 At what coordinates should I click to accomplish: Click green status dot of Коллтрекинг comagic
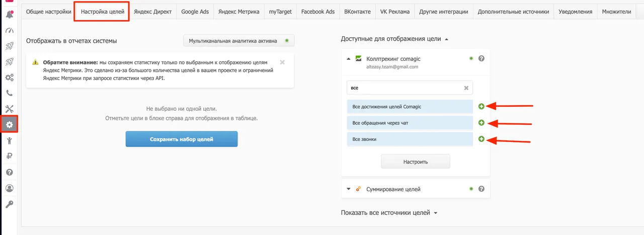click(x=471, y=58)
